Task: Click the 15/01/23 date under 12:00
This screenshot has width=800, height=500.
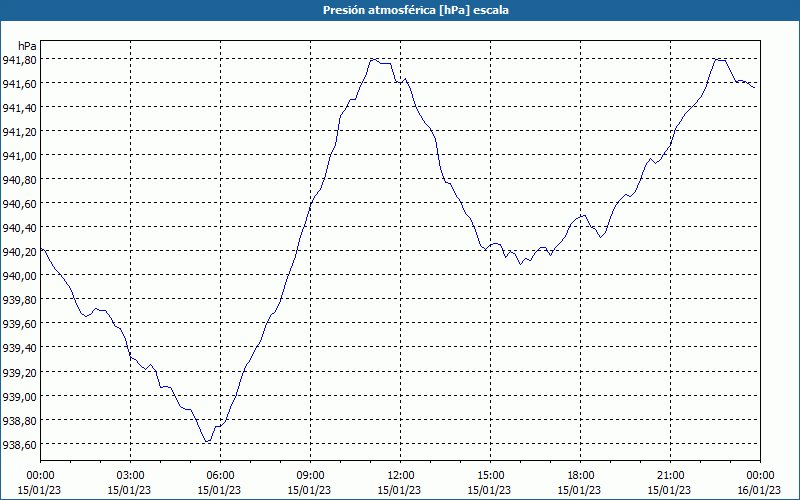Action: [x=399, y=490]
